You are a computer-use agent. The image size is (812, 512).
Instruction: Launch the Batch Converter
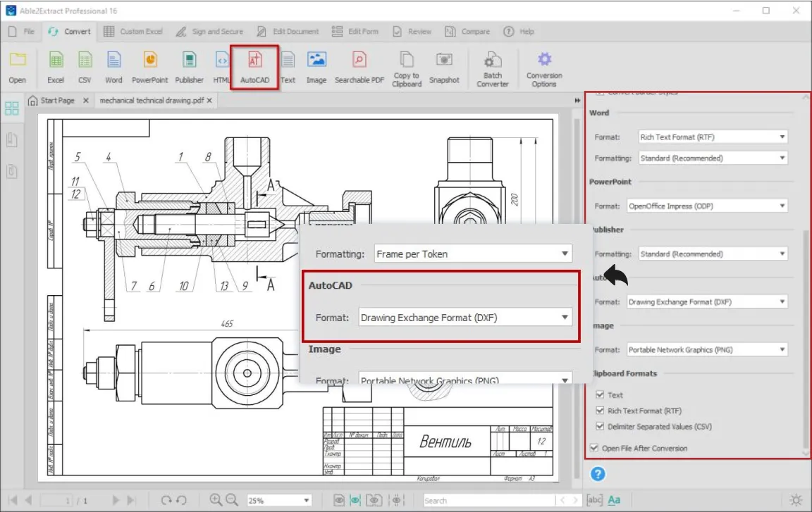493,69
